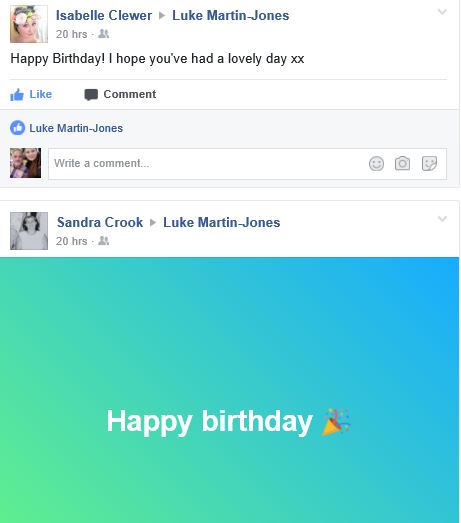
Task: Expand options chevron on Isabelle Clewer's post
Action: click(442, 12)
